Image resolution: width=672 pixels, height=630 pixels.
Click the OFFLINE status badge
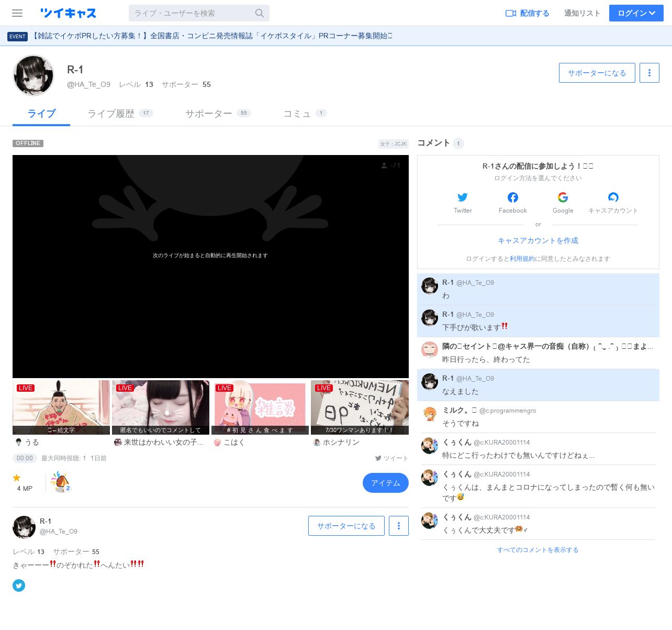tap(28, 143)
